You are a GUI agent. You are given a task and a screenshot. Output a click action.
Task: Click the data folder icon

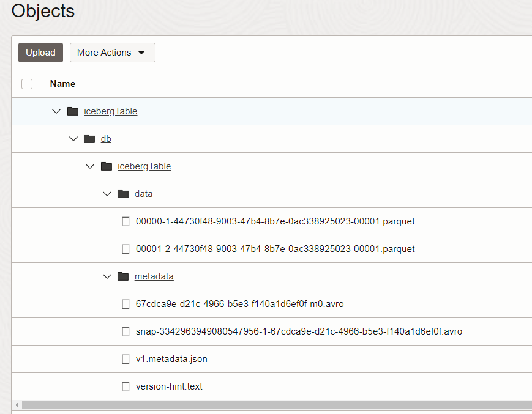coord(123,194)
